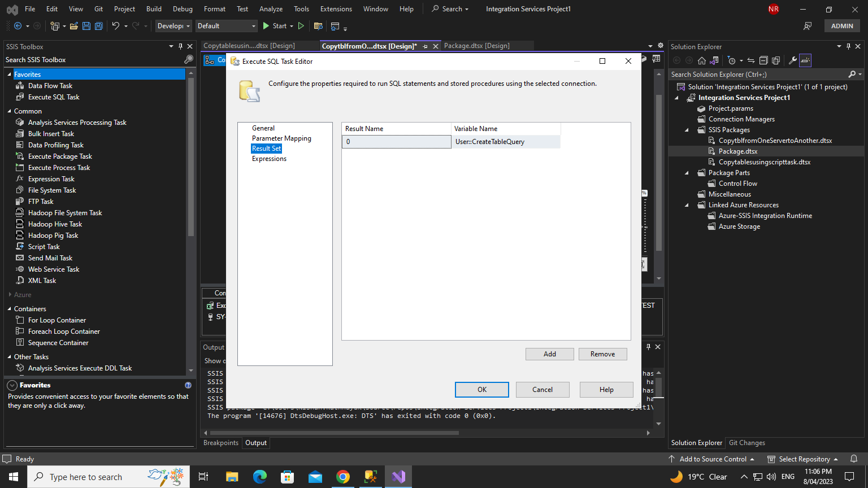Click the Output panel horizontal scrollbar
Screen dimensions: 868x488
click(334, 433)
